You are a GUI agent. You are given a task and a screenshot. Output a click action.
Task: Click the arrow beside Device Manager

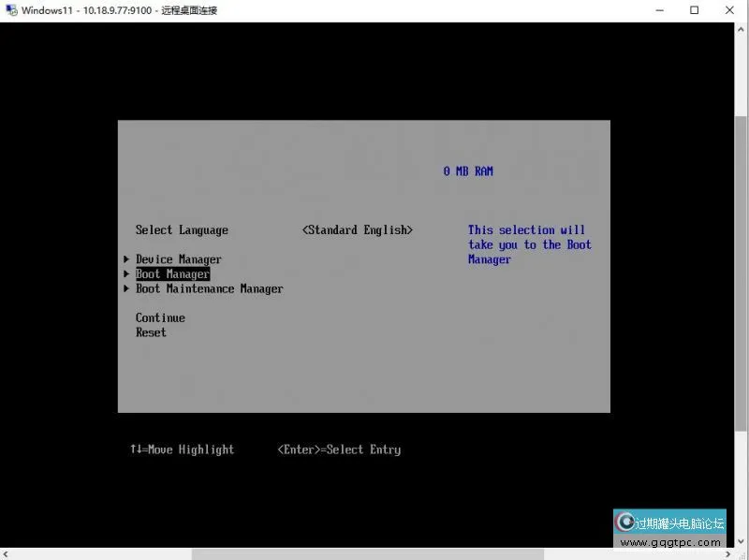(126, 259)
